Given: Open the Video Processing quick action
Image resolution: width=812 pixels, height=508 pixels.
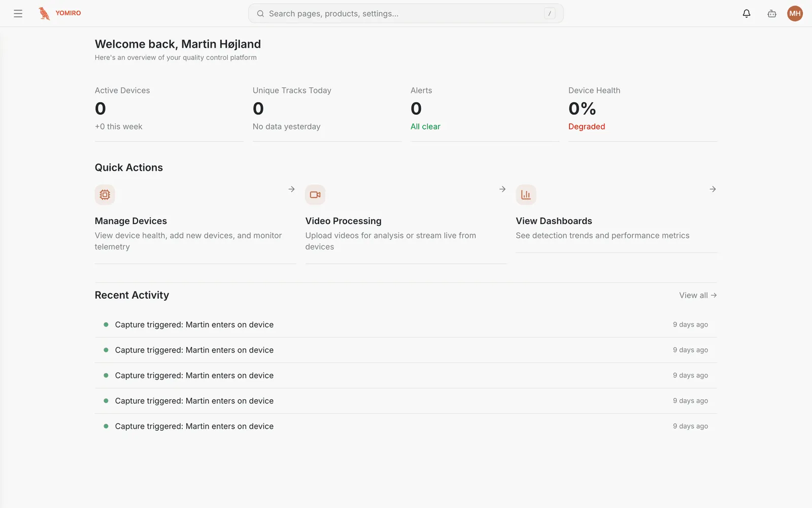Looking at the screenshot, I should [406, 224].
